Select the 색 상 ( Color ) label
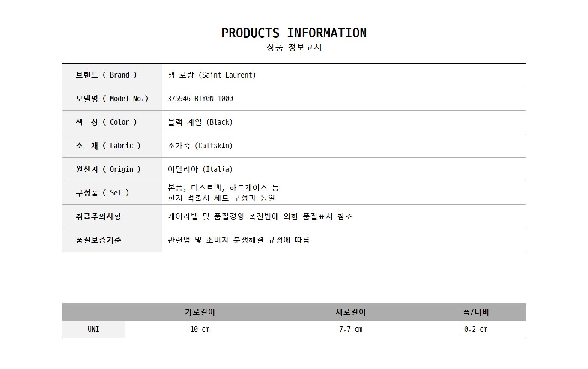Screen dimensions: 588x369 pyautogui.click(x=106, y=122)
